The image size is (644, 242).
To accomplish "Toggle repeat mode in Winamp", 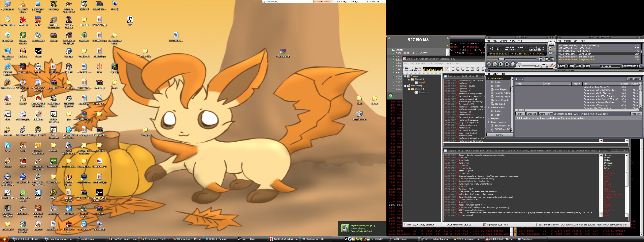I will [x=550, y=49].
